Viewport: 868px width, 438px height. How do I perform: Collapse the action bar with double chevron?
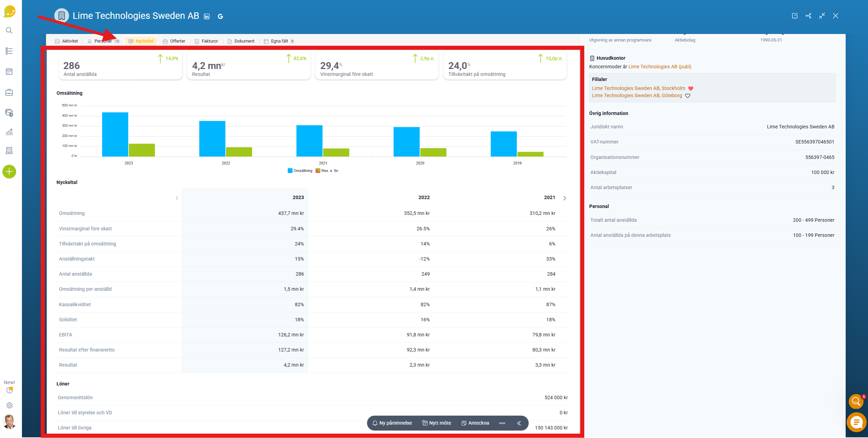click(x=519, y=423)
